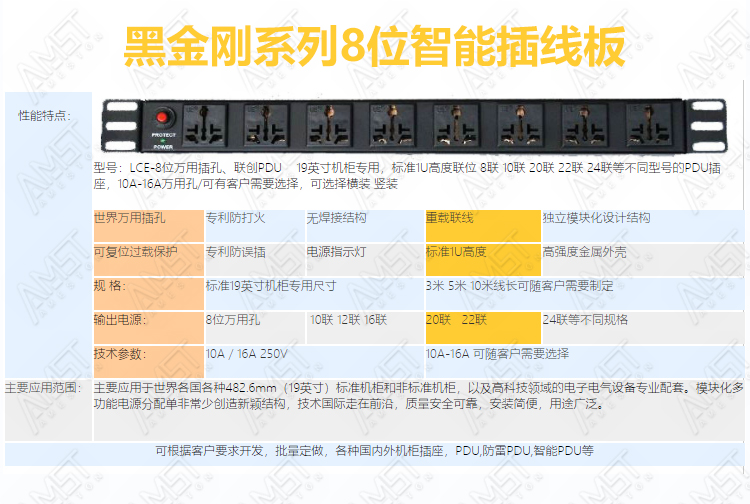Click the 专利防打火 cell
Screen dimensions: 750x504
click(255, 226)
